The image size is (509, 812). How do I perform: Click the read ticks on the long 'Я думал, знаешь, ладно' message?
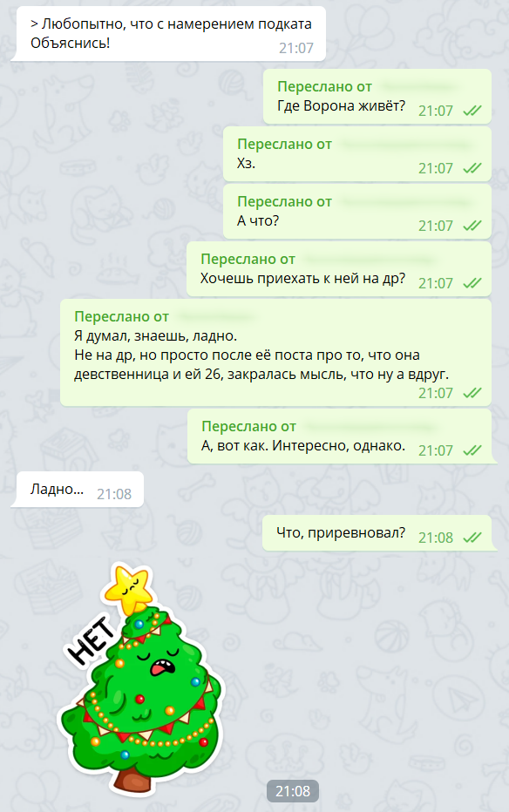point(472,393)
